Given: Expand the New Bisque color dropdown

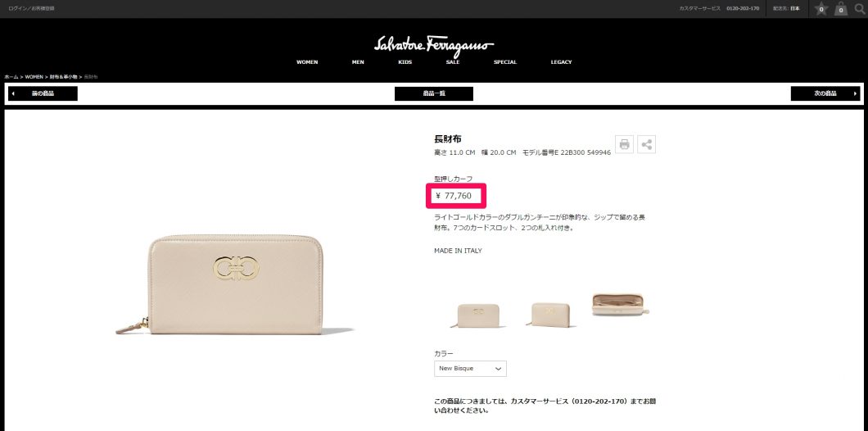Looking at the screenshot, I should point(470,369).
